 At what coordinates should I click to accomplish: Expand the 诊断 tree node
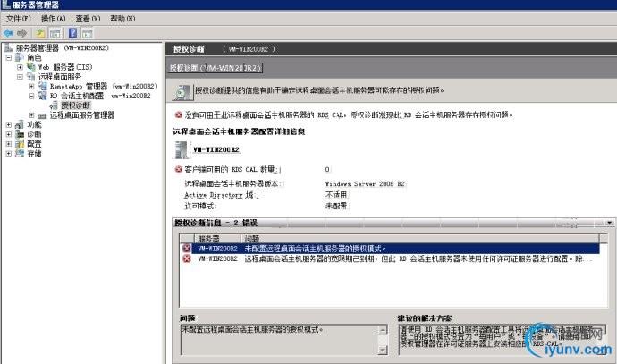pos(9,134)
